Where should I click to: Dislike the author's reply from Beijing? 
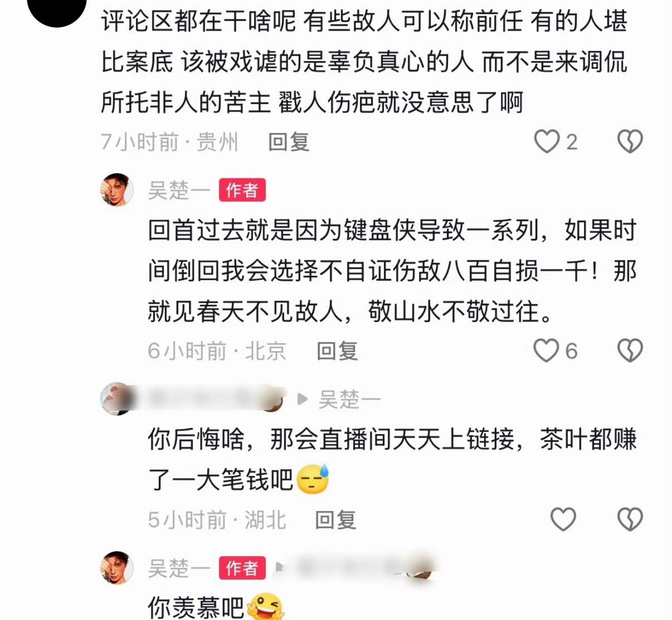click(630, 351)
